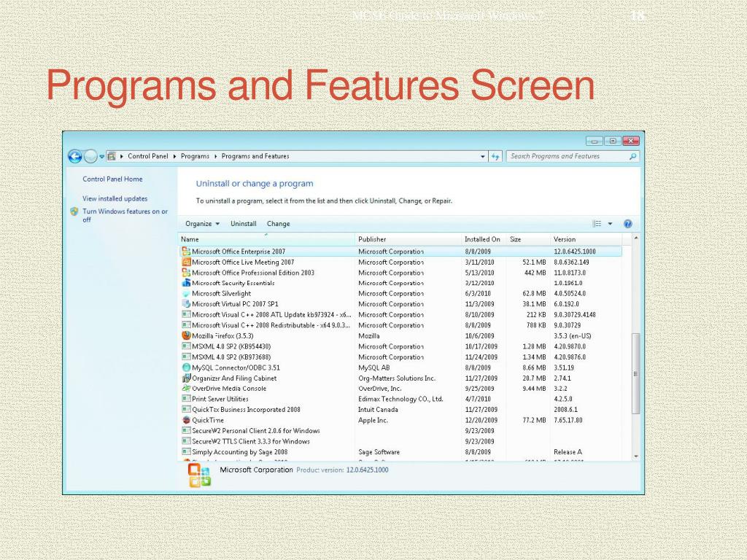
Task: Click Microsoft Security Essentials icon
Action: (186, 283)
